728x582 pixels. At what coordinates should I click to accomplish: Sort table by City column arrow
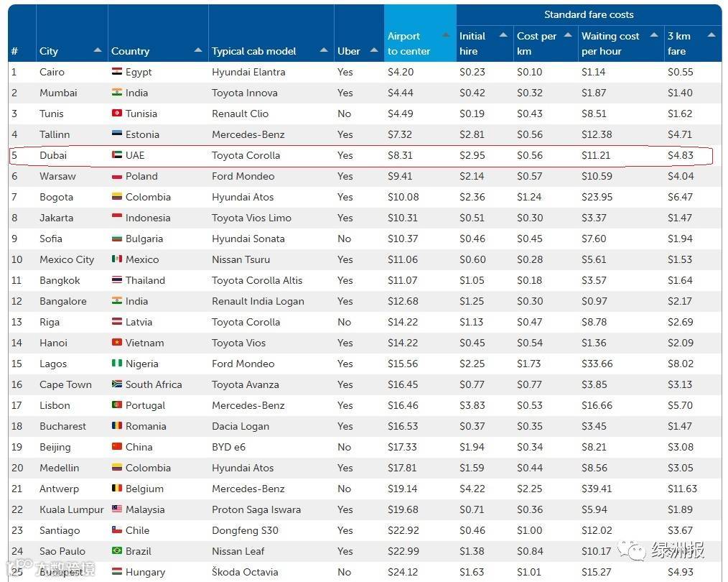point(98,50)
